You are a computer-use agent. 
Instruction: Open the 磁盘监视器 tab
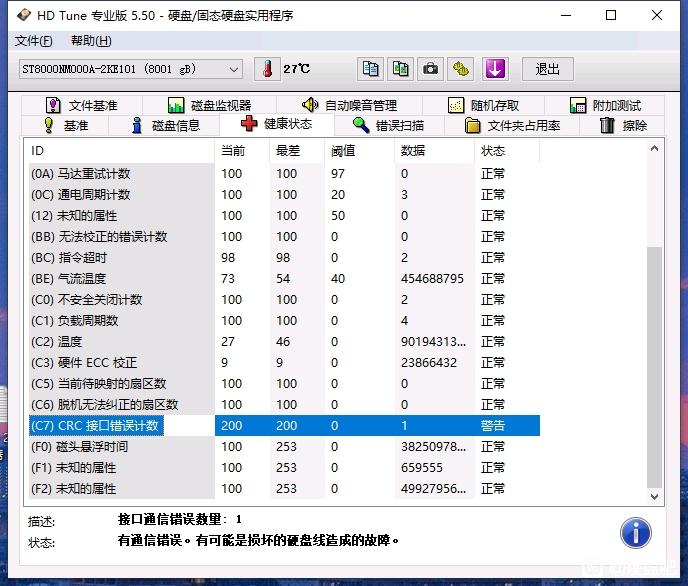pos(209,105)
